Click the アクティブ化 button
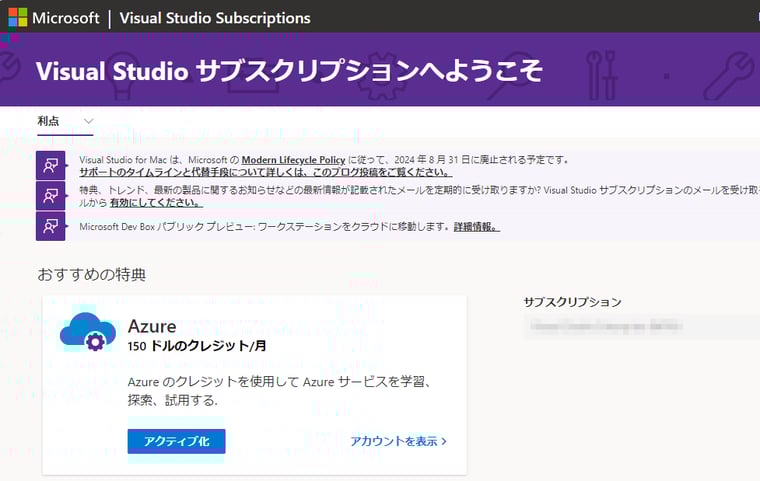760x481 pixels. tap(176, 441)
